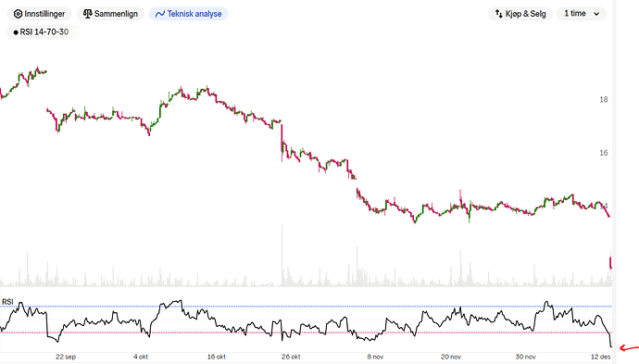This screenshot has height=364, width=639.
Task: Expand the 1 time interval dropdown
Action: coord(582,14)
